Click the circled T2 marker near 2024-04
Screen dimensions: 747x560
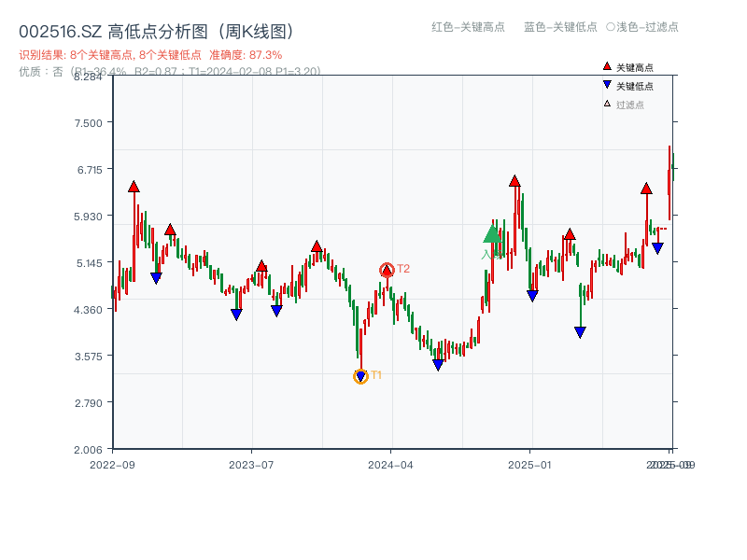pyautogui.click(x=387, y=268)
